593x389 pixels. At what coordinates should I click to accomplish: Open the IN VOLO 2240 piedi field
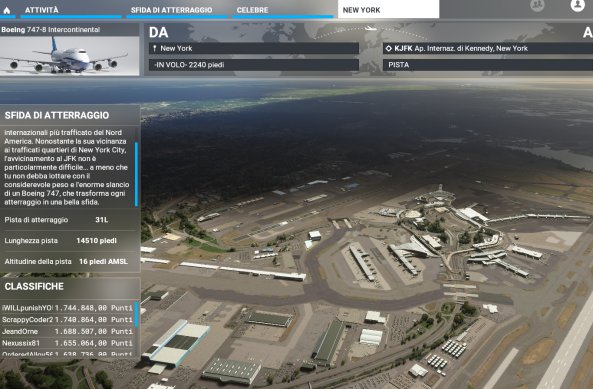pos(254,65)
